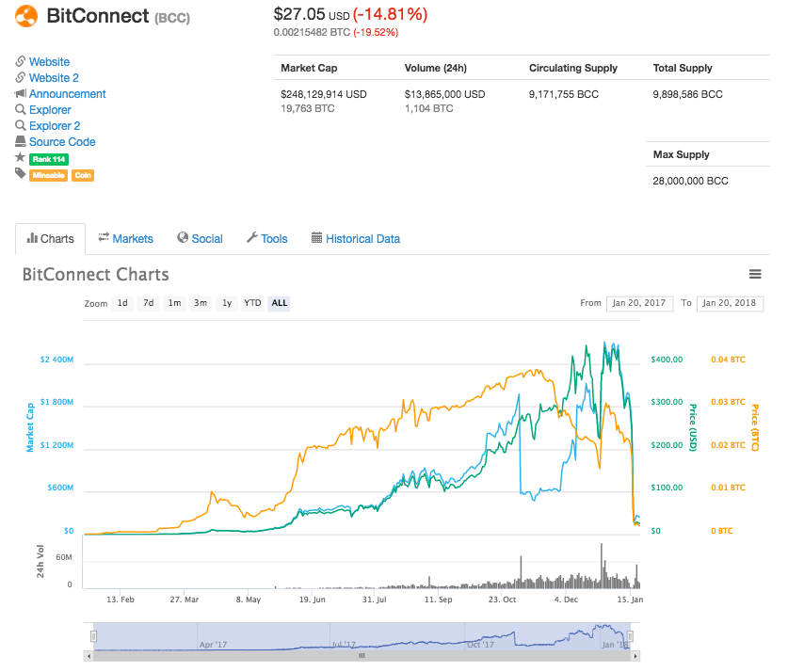Click the navigator scrollbar center grip
This screenshot has width=804, height=672.
[x=362, y=656]
